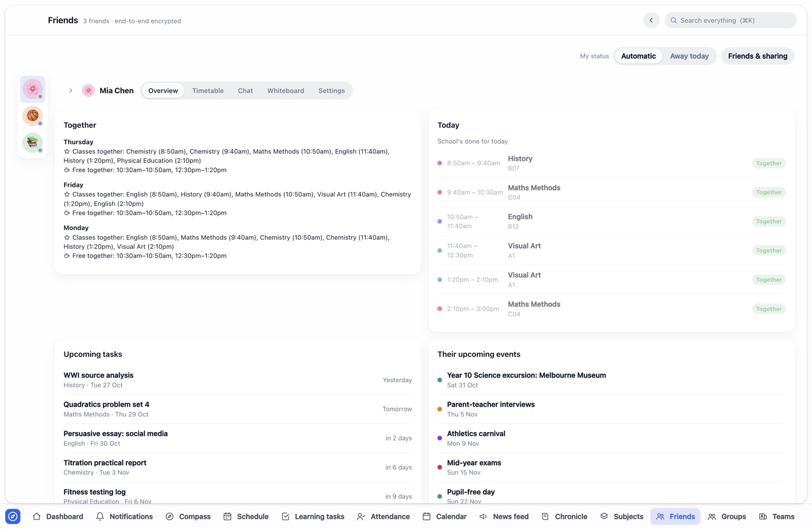Open the Mid-year exams event
812x529 pixels.
pyautogui.click(x=612, y=467)
